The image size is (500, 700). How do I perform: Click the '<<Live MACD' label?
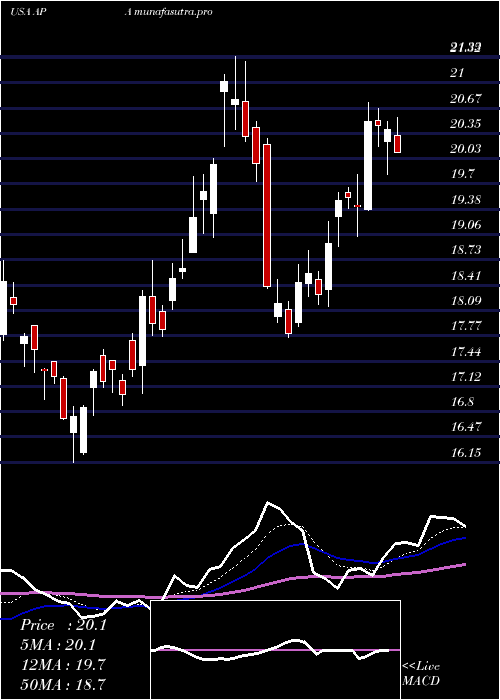pyautogui.click(x=421, y=674)
